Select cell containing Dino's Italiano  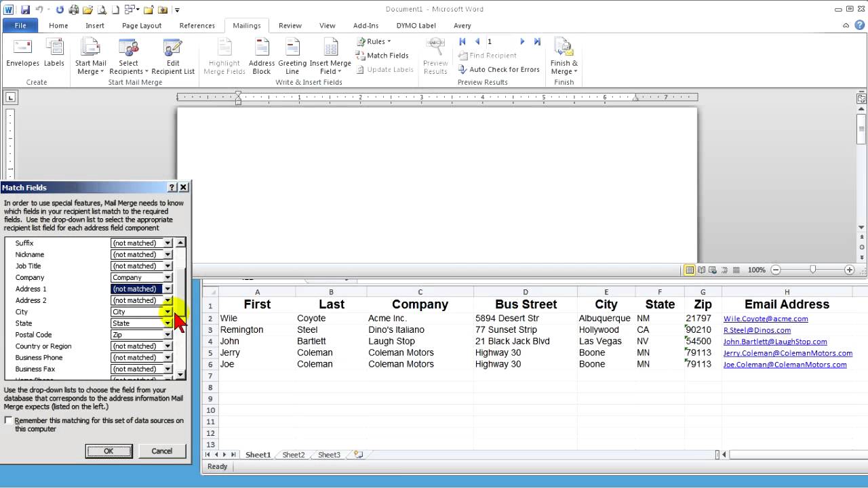click(x=420, y=330)
